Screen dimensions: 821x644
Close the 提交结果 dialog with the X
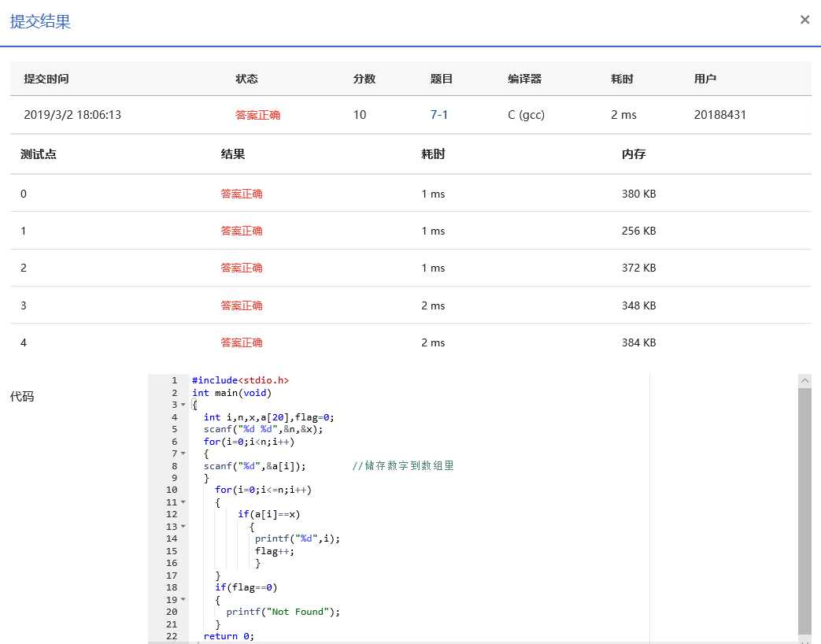click(x=804, y=20)
